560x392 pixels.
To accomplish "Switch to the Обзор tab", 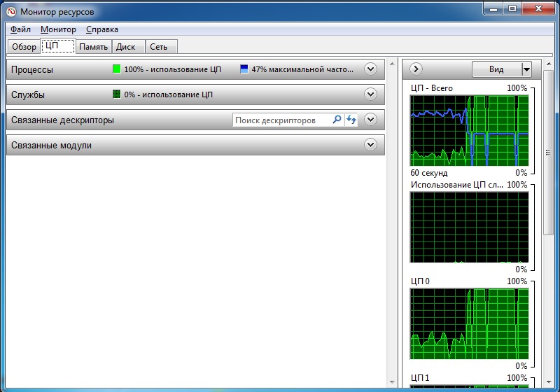I will [x=24, y=47].
